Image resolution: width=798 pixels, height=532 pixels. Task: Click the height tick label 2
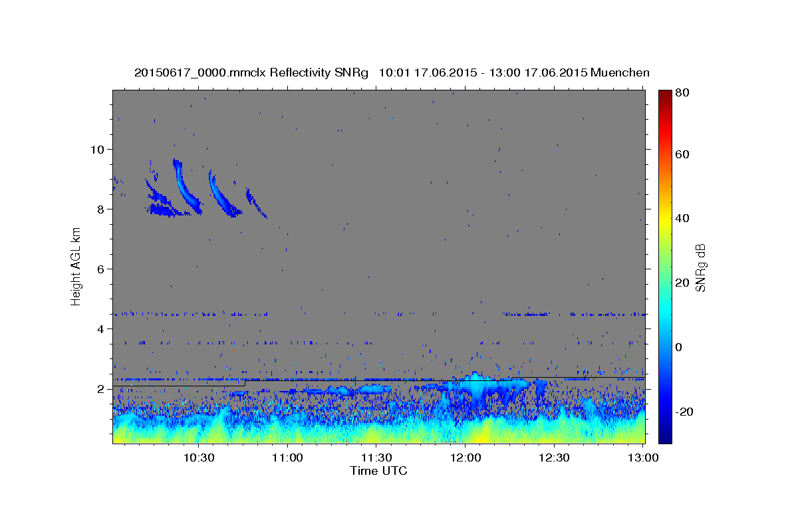(x=100, y=388)
